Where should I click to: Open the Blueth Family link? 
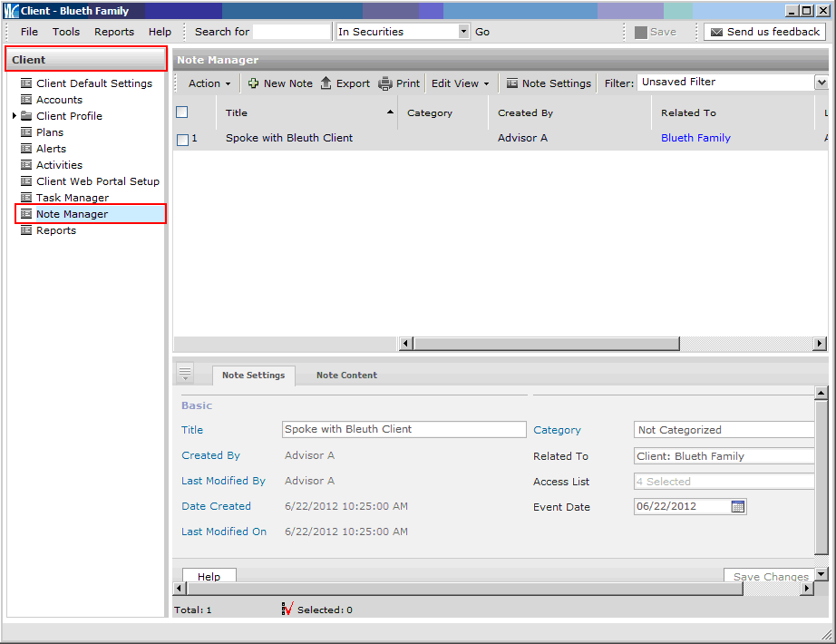(695, 139)
